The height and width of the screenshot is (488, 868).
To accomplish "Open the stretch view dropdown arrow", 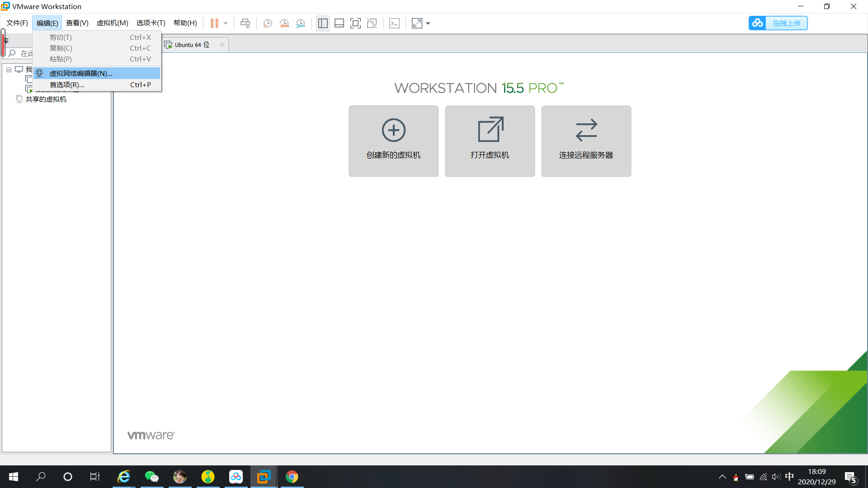I will click(x=428, y=23).
